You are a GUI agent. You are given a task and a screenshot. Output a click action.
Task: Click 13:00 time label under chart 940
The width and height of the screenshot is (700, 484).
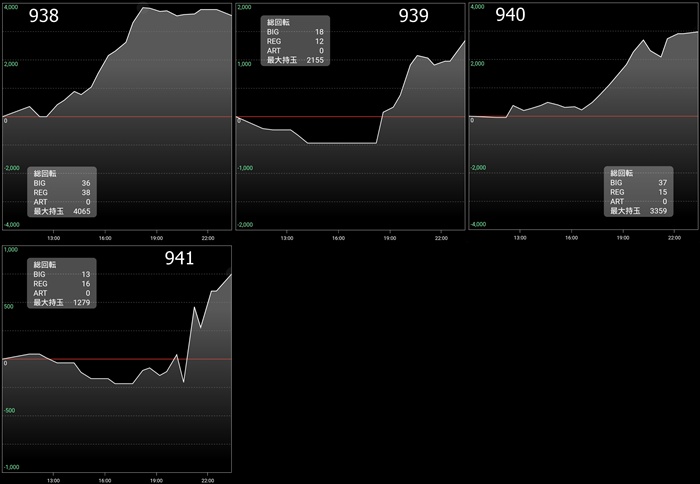[x=520, y=238]
